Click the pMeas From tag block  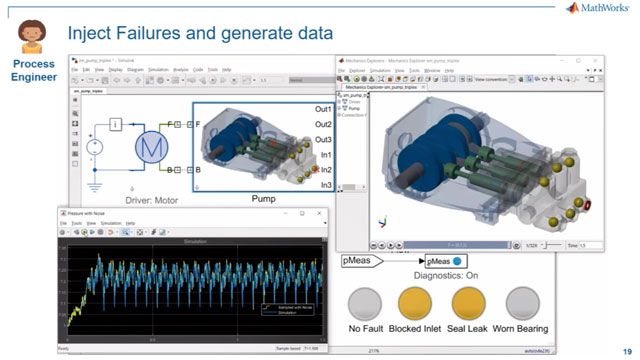(x=362, y=261)
